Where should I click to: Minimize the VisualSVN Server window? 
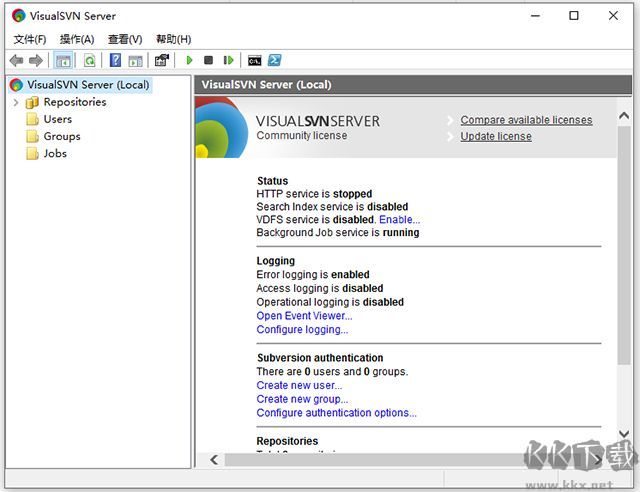(536, 16)
